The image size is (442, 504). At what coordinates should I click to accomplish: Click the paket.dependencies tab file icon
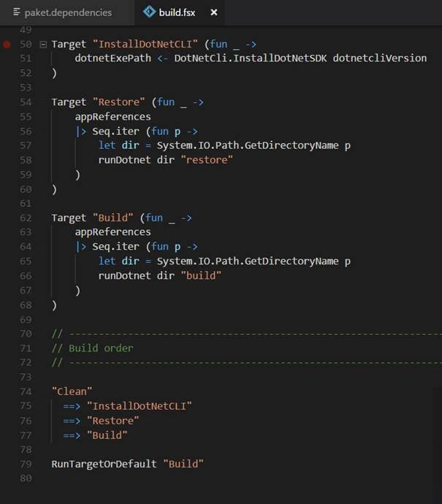point(16,12)
